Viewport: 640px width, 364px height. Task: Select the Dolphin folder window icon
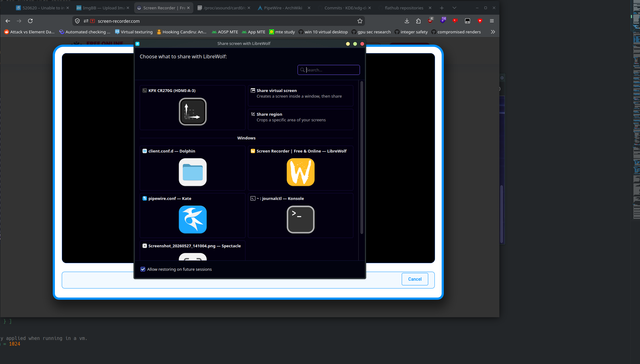click(193, 172)
